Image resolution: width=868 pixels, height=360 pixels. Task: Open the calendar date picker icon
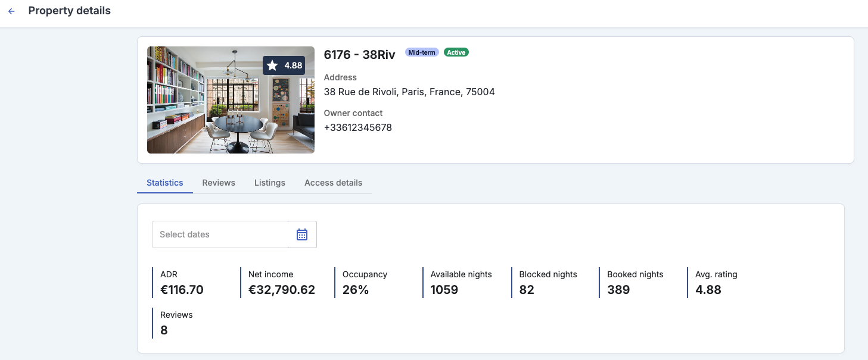[302, 234]
